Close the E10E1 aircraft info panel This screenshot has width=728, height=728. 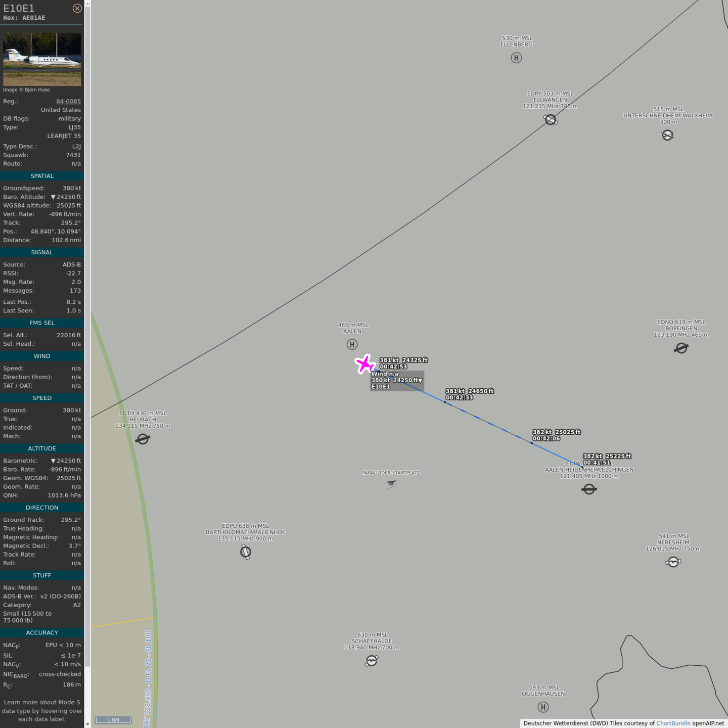(77, 8)
